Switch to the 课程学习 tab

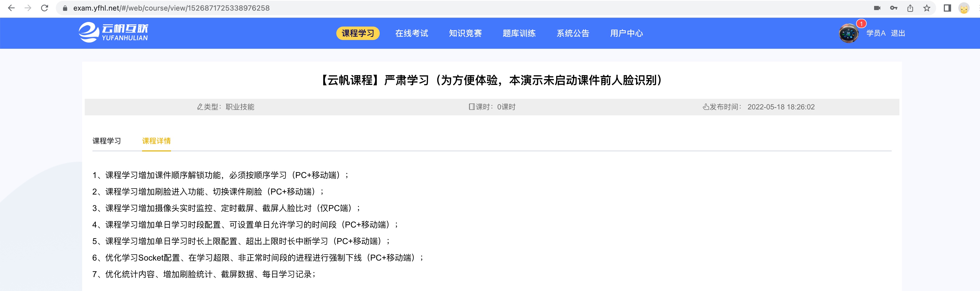tap(106, 141)
